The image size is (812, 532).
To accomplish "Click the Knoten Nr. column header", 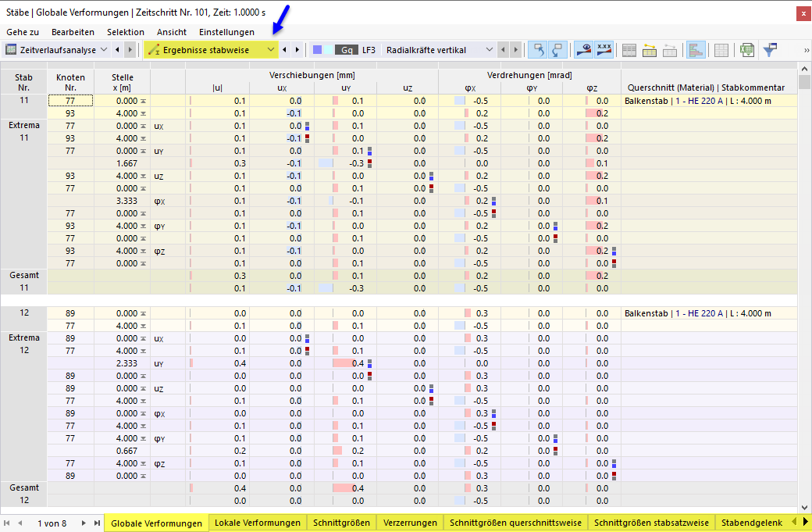I will (70, 82).
